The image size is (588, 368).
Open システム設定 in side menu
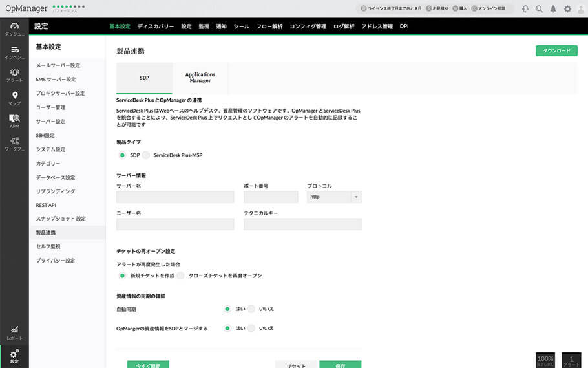pos(50,149)
